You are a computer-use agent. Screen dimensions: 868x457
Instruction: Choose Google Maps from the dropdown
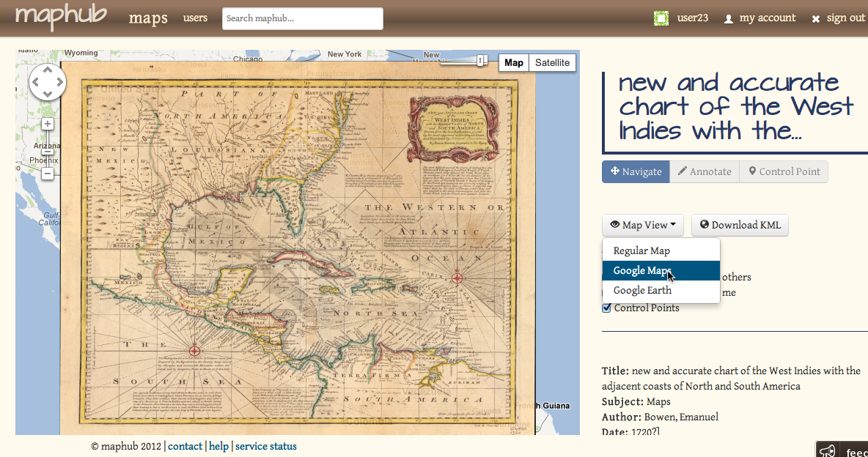coord(661,270)
